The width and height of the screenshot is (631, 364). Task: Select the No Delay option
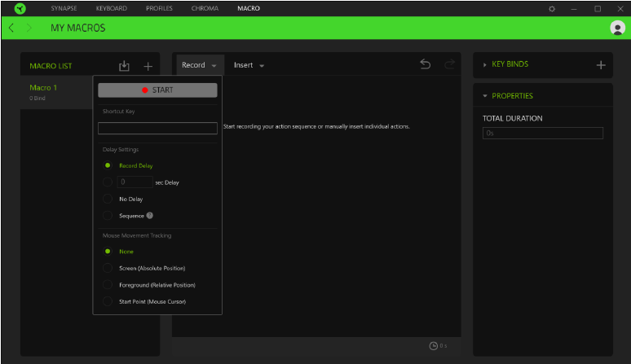click(x=108, y=199)
